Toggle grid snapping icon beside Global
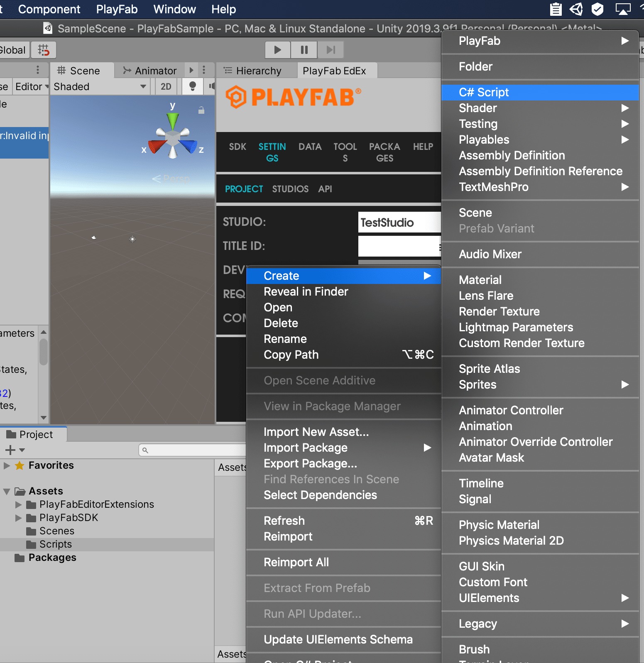The width and height of the screenshot is (644, 663). (44, 50)
